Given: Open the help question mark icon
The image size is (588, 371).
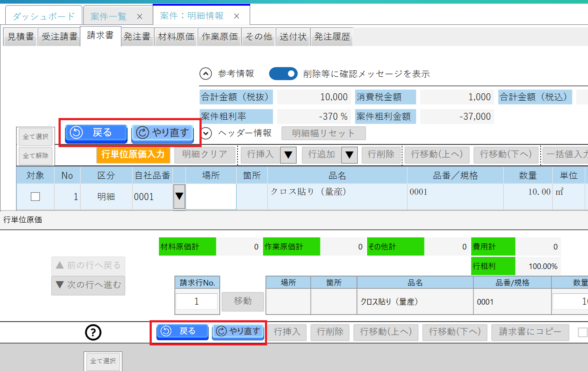Looking at the screenshot, I should tap(94, 332).
